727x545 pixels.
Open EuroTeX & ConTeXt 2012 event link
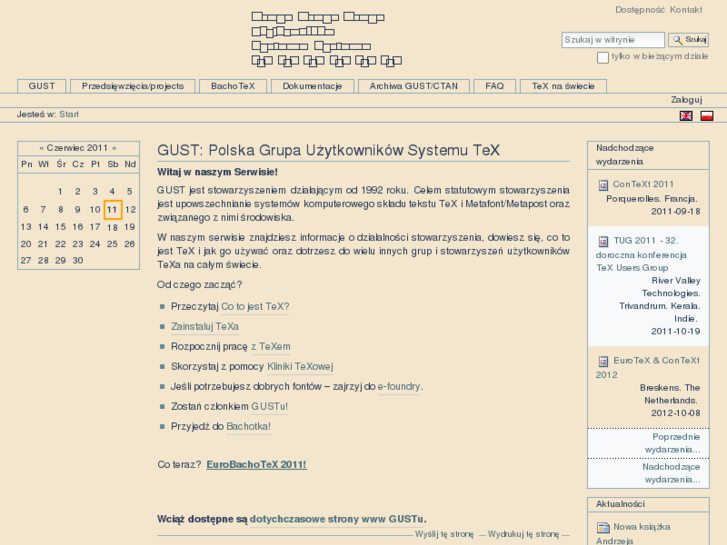click(x=648, y=367)
